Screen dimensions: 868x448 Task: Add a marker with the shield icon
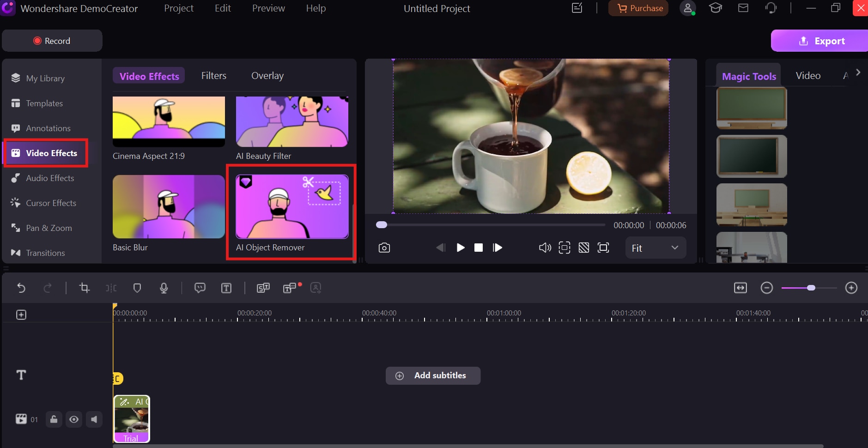137,288
